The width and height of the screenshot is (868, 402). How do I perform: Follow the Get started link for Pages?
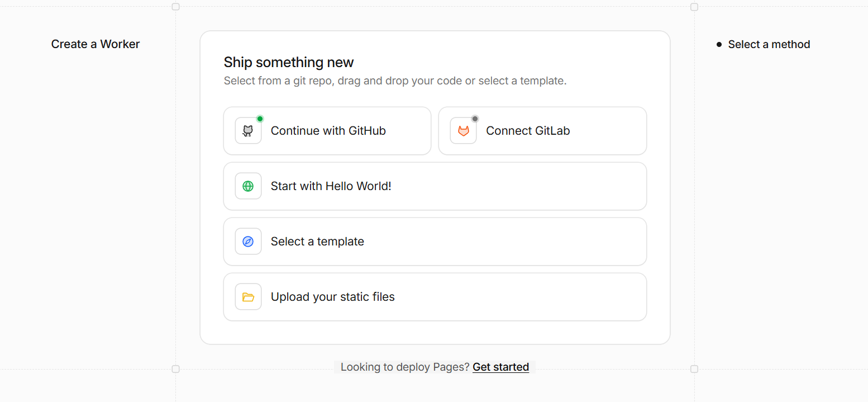tap(500, 367)
